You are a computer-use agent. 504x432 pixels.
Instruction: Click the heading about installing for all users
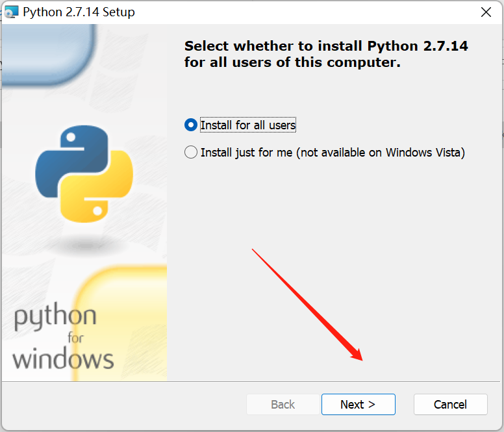(326, 55)
